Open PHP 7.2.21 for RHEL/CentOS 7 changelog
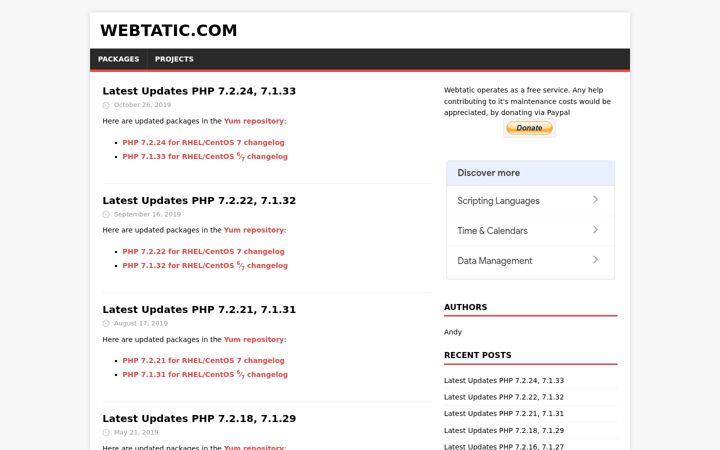Viewport: 720px width, 450px height. pyautogui.click(x=203, y=360)
